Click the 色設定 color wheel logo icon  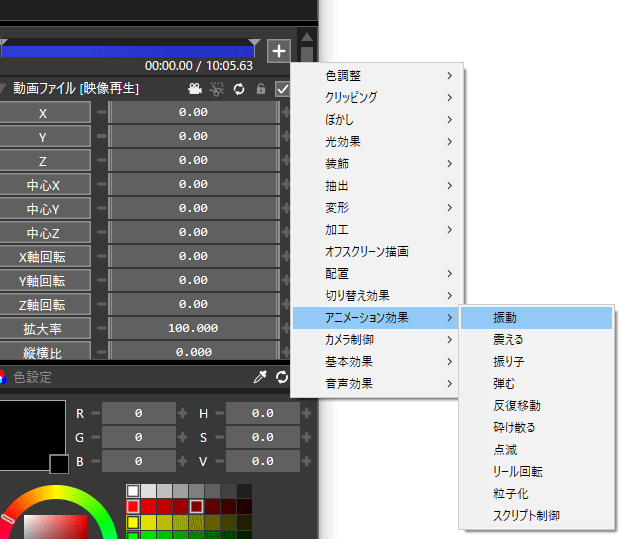click(x=2, y=377)
